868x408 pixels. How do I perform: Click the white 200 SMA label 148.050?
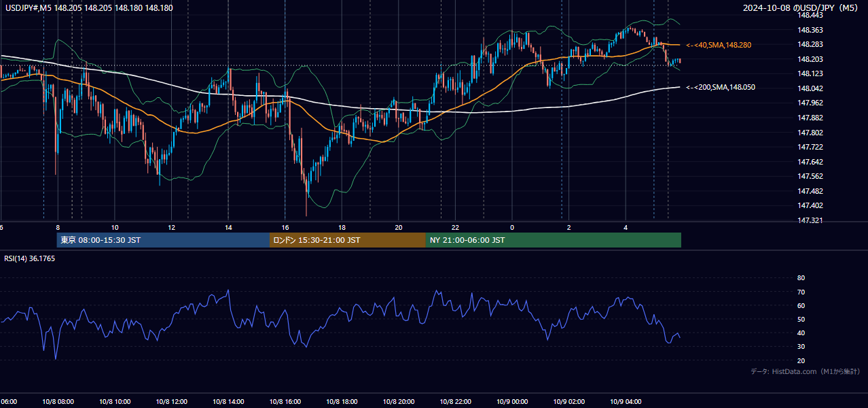pyautogui.click(x=721, y=87)
